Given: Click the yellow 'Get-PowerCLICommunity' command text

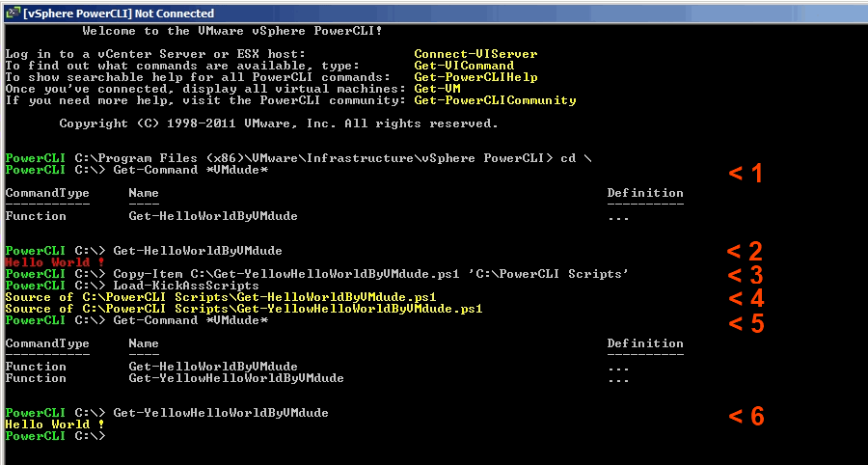Looking at the screenshot, I should click(x=495, y=100).
